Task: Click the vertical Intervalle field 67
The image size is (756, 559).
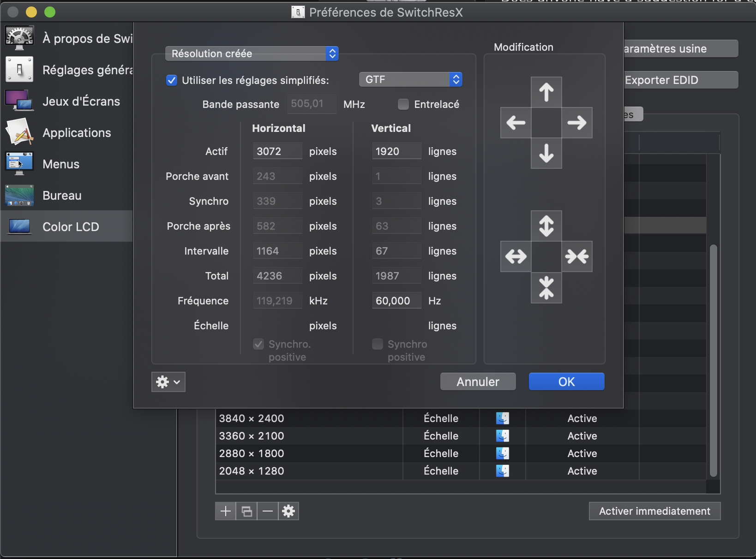Action: 397,251
